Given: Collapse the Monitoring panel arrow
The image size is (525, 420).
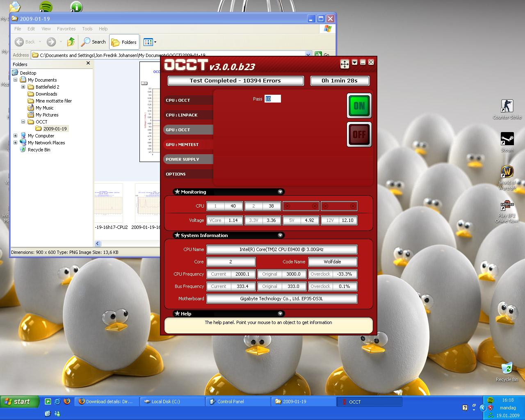Looking at the screenshot, I should (x=281, y=192).
